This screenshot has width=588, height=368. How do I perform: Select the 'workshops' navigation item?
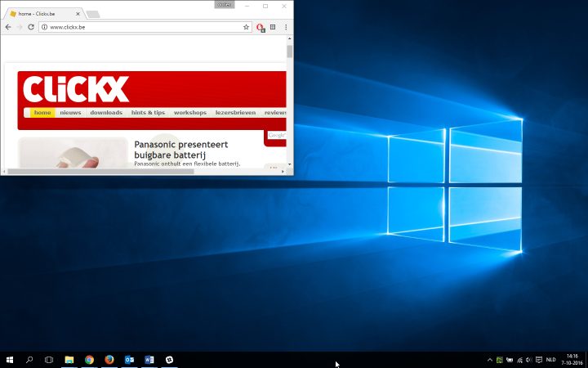pos(190,113)
